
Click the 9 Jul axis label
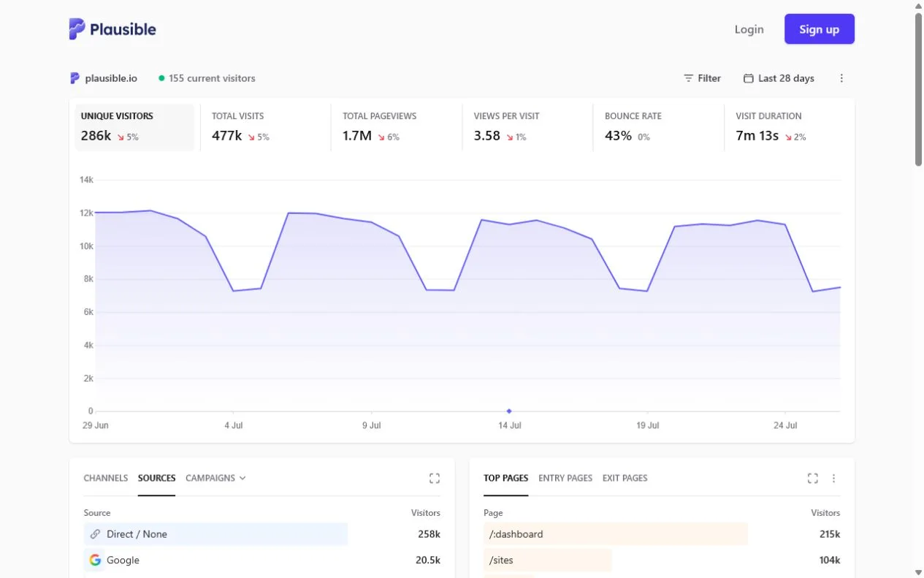point(371,425)
